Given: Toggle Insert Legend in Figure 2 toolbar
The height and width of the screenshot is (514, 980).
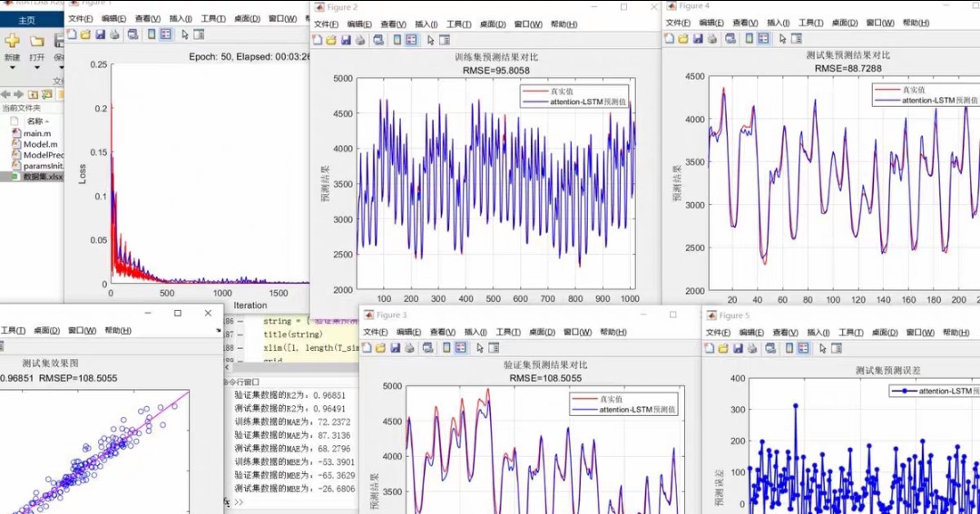Looking at the screenshot, I should [411, 40].
